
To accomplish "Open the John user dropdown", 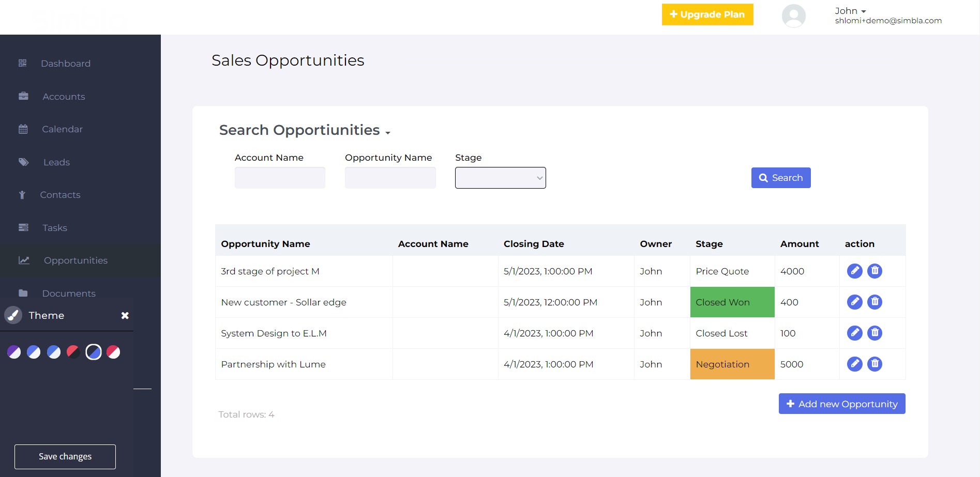I will [x=850, y=11].
